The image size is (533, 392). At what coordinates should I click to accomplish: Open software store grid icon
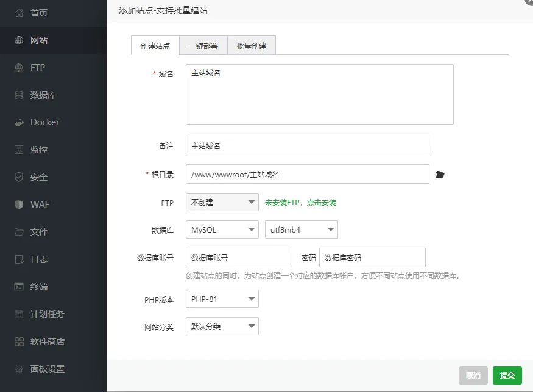[19, 341]
